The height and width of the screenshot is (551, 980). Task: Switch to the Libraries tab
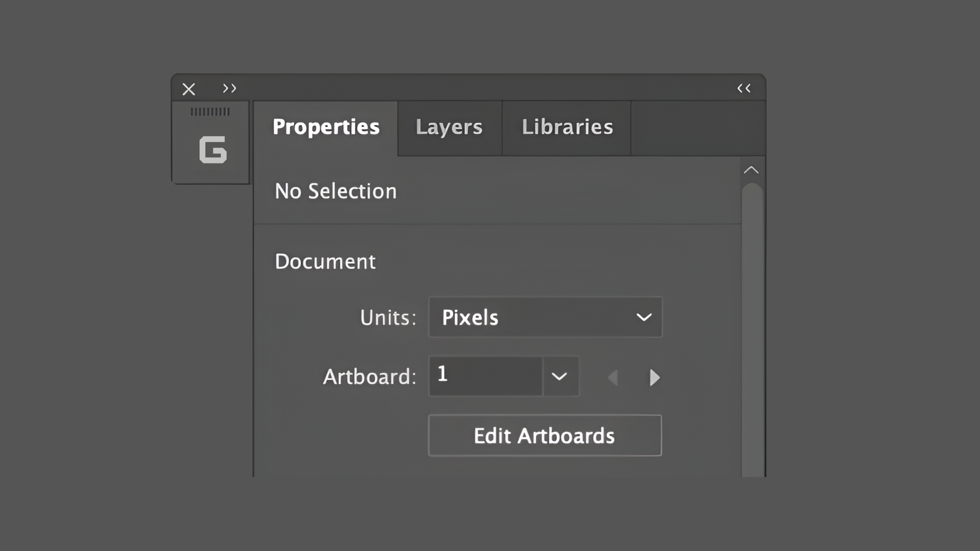(567, 127)
